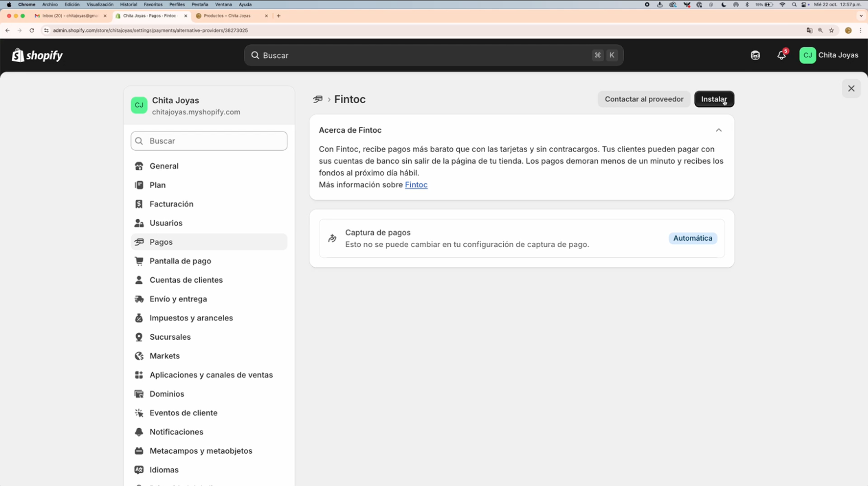
Task: Reload the page with browser refresh
Action: [32, 30]
